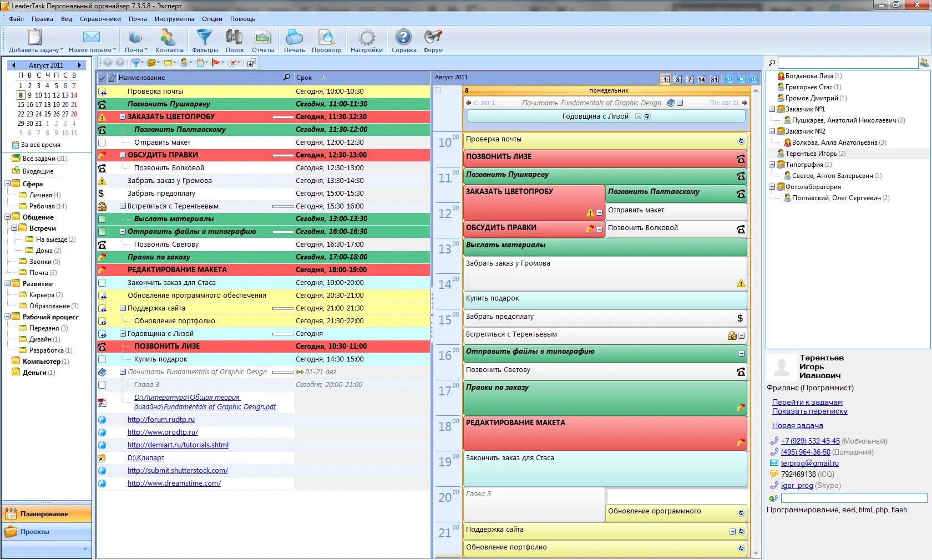
Task: Collapse the Развитие category tree node
Action: pyautogui.click(x=8, y=283)
